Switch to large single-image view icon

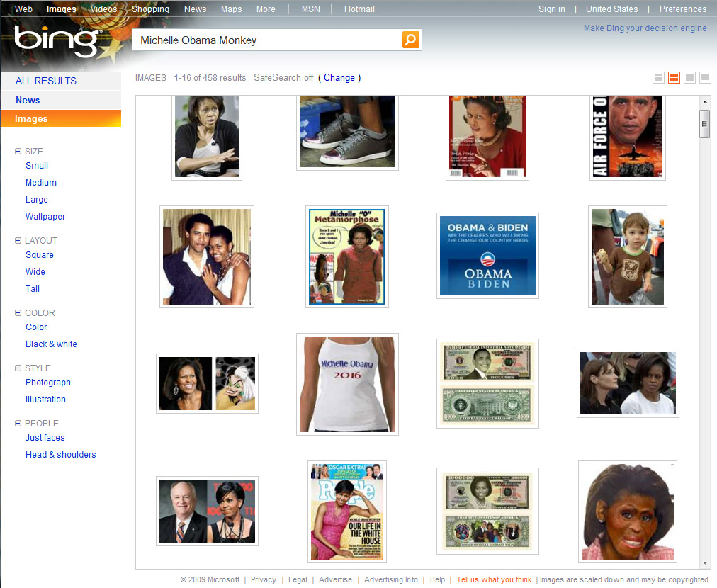click(x=689, y=78)
